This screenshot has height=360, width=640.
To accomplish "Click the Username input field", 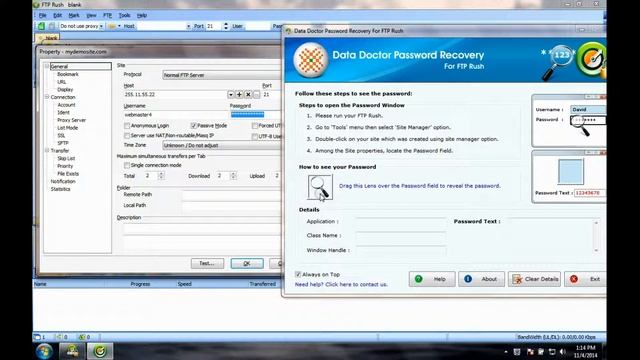I will tap(176, 115).
